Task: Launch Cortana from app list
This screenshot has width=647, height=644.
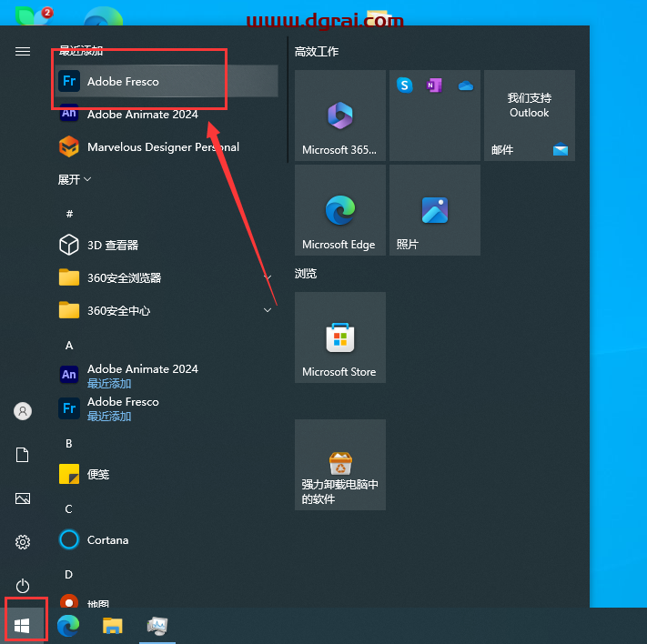Action: coord(107,539)
